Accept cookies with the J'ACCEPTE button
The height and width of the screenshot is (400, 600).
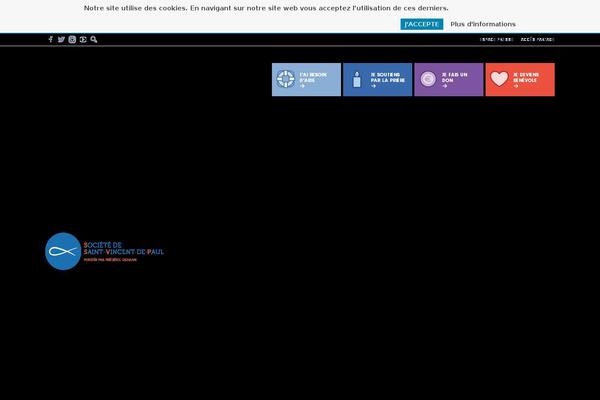pyautogui.click(x=422, y=24)
